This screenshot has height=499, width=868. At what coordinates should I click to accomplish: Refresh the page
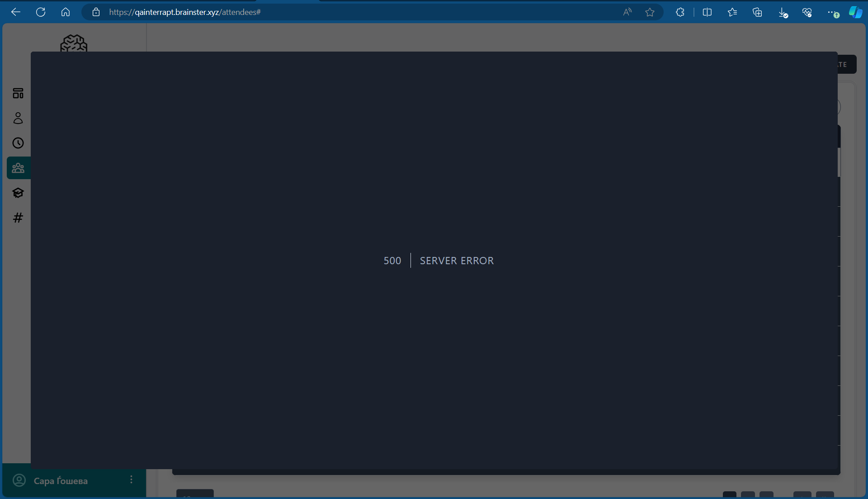coord(41,12)
